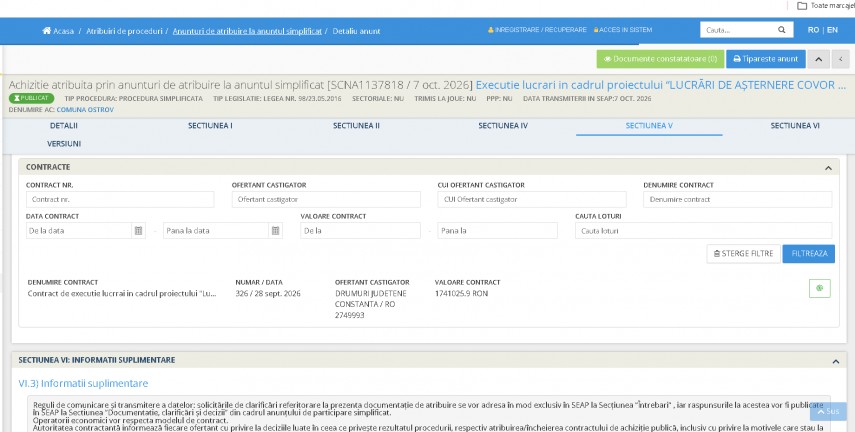The width and height of the screenshot is (855, 432).
Task: Open the magnifier search icon in header
Action: (x=781, y=30)
